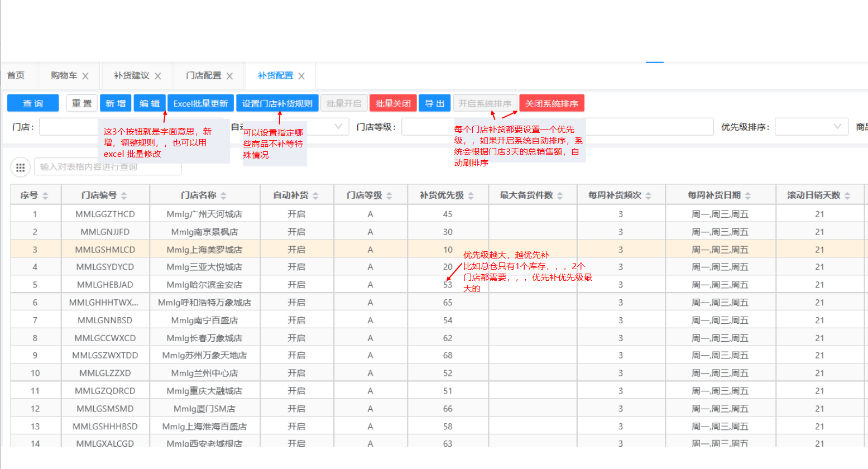Select the row for Mmlg广州天河城店
This screenshot has height=469, width=868.
click(204, 214)
